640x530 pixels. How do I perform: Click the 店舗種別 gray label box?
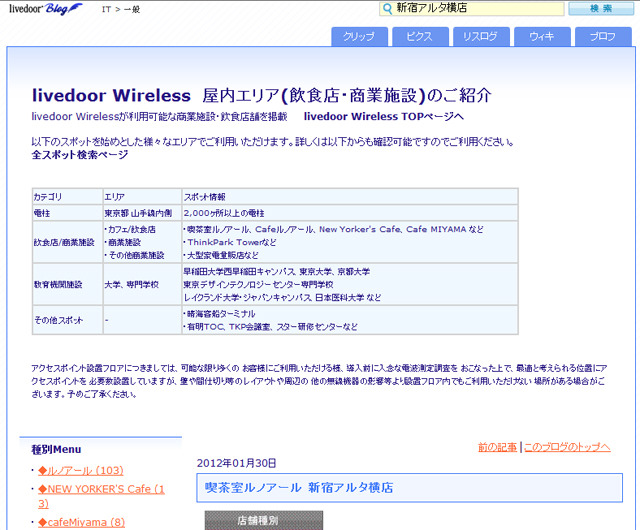[x=264, y=520]
